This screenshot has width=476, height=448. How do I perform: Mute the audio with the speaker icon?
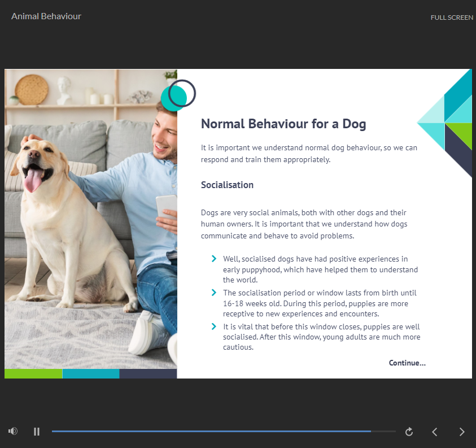13,431
